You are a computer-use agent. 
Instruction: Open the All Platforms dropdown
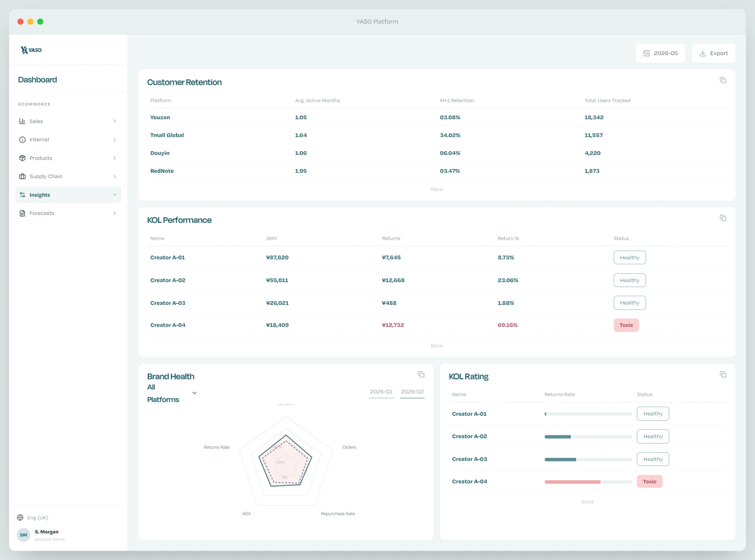coord(172,393)
